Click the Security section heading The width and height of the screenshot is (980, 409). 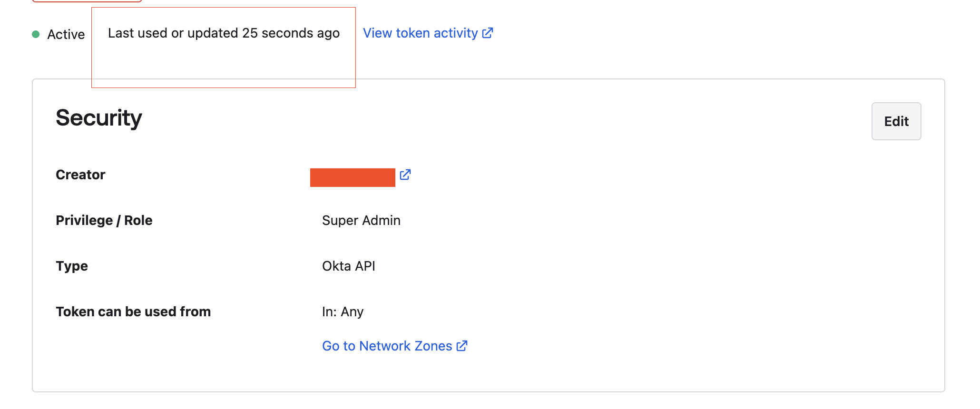99,117
